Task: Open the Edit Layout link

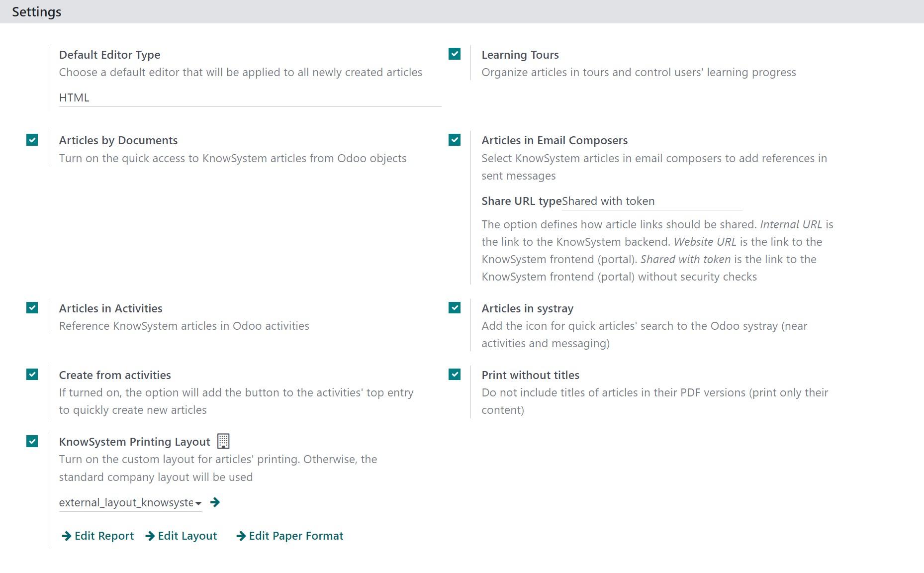Action: tap(187, 536)
